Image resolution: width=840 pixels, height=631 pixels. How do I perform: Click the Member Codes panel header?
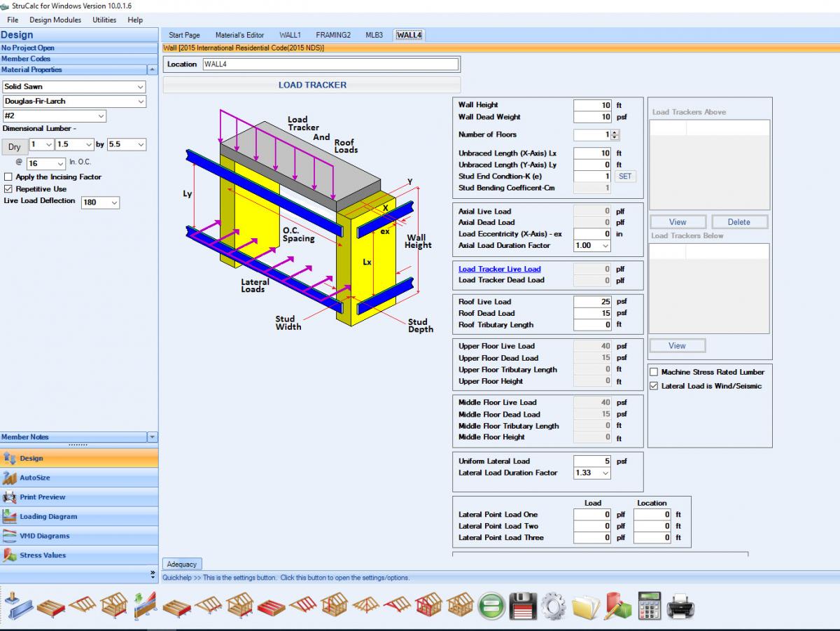coord(78,59)
